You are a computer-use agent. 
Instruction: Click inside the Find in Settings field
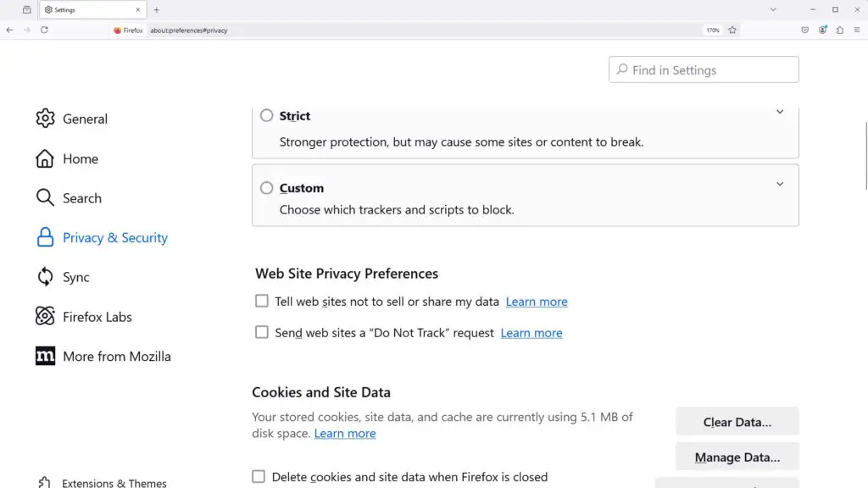pyautogui.click(x=703, y=69)
